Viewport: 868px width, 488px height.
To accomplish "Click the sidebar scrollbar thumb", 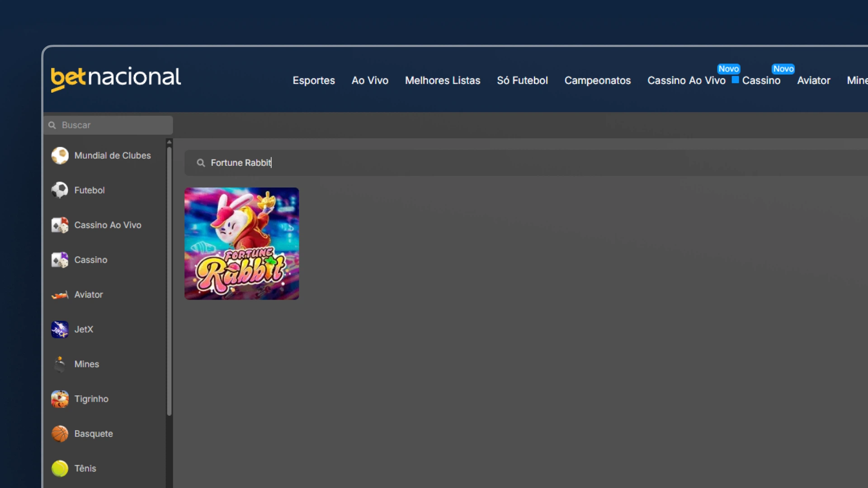I will tap(169, 281).
